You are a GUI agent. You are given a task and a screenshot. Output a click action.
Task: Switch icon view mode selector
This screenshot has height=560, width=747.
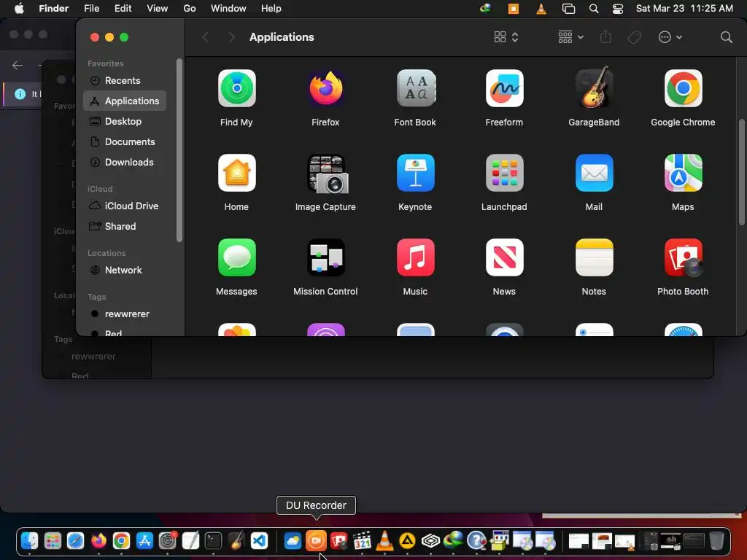506,37
